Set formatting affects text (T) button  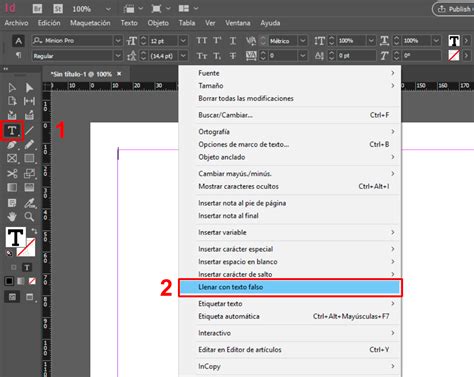[27, 267]
